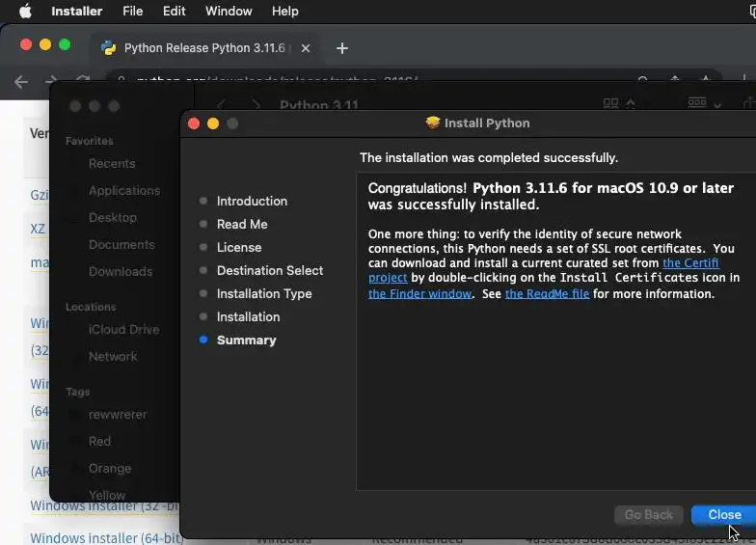
Task: Click the Summary step in installer sidebar
Action: coord(247,340)
